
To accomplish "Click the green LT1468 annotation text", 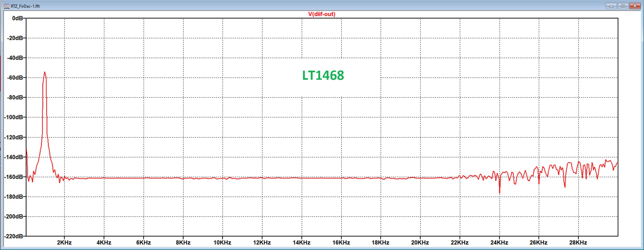I will tap(323, 75).
